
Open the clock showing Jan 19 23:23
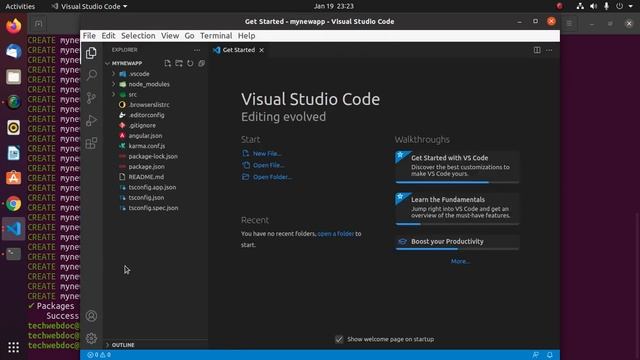pos(333,6)
